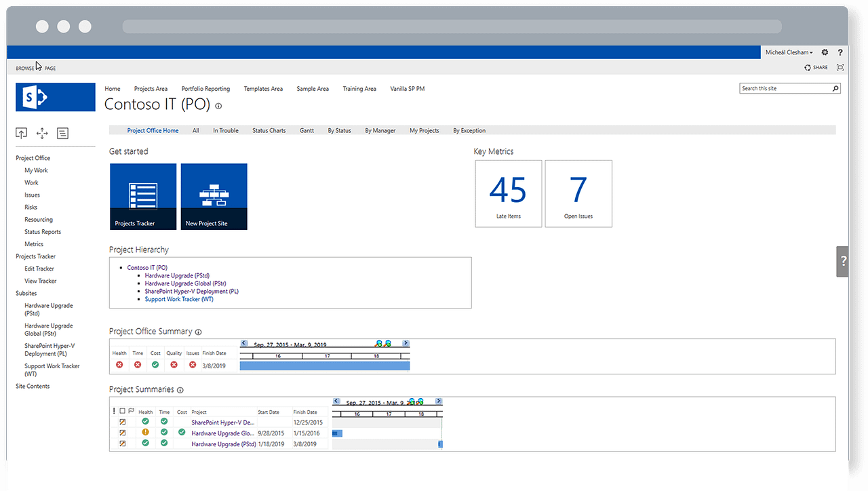
Task: Click the notes icon in the left toolbar
Action: tap(62, 133)
